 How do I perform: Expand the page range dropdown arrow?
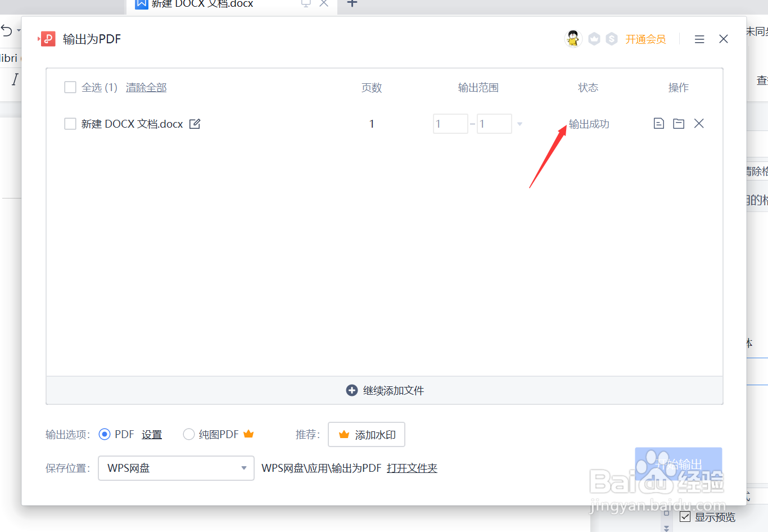(x=519, y=123)
